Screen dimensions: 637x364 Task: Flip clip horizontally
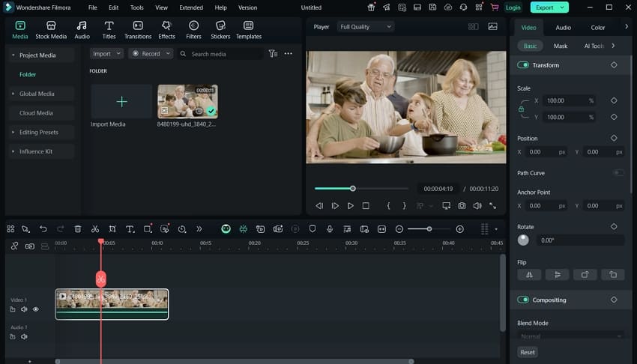(529, 275)
